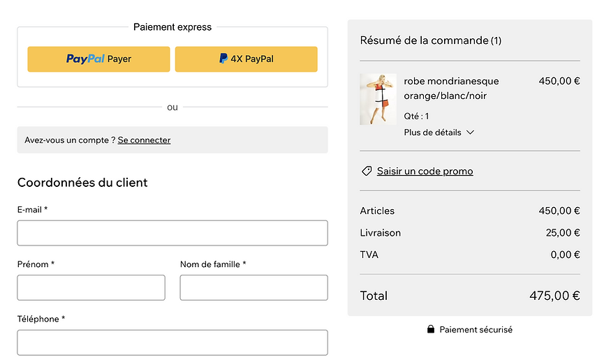Screen dimensions: 604x364
Task: Click into the Prénom field
Action: point(91,287)
